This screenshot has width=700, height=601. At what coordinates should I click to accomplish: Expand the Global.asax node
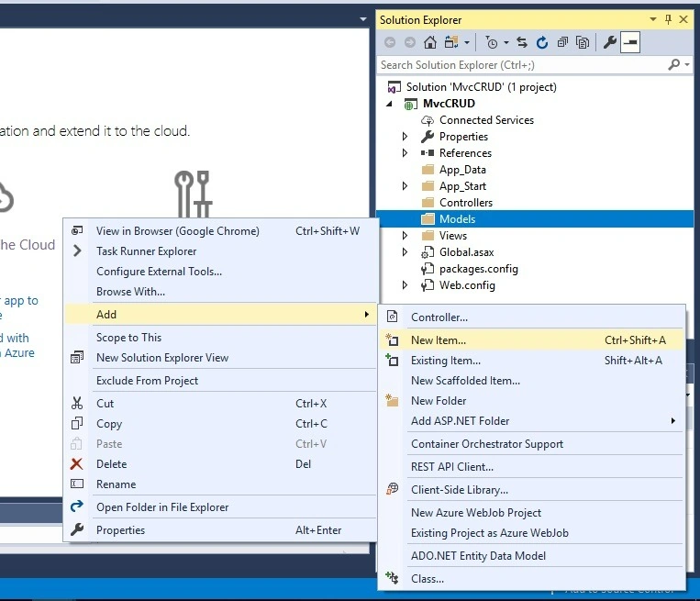[405, 252]
